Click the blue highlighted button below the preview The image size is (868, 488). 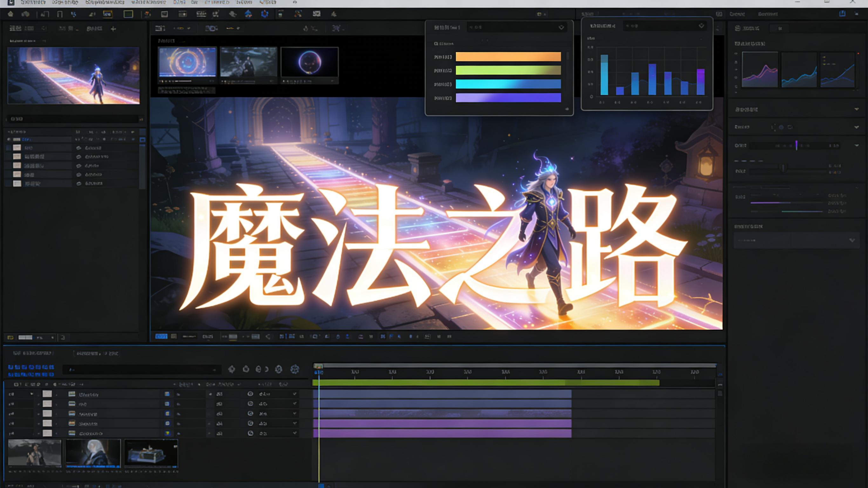click(x=161, y=336)
